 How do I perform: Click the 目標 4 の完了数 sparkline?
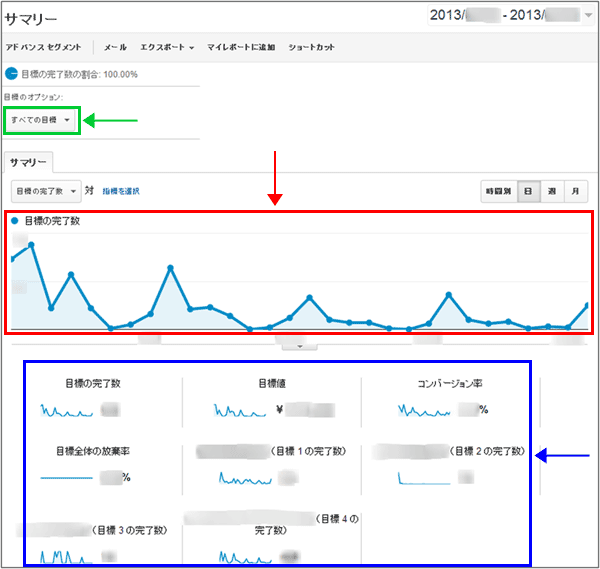(x=245, y=557)
